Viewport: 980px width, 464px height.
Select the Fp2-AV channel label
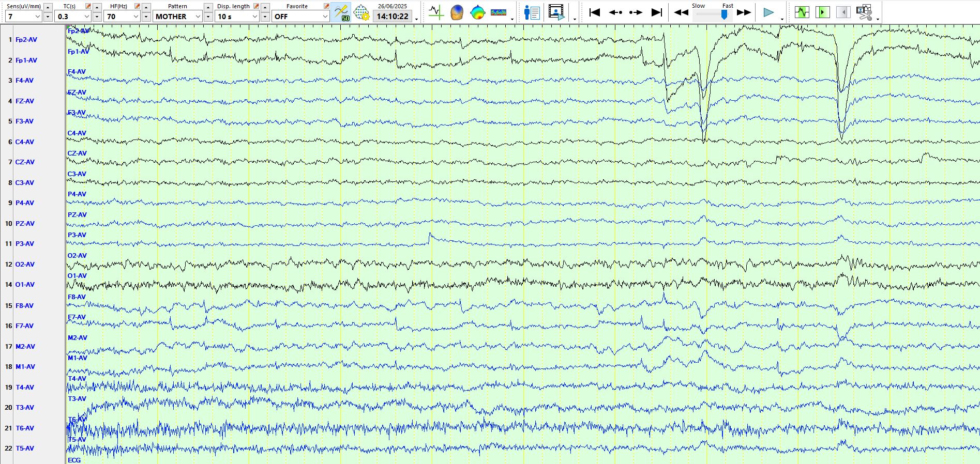pos(26,40)
